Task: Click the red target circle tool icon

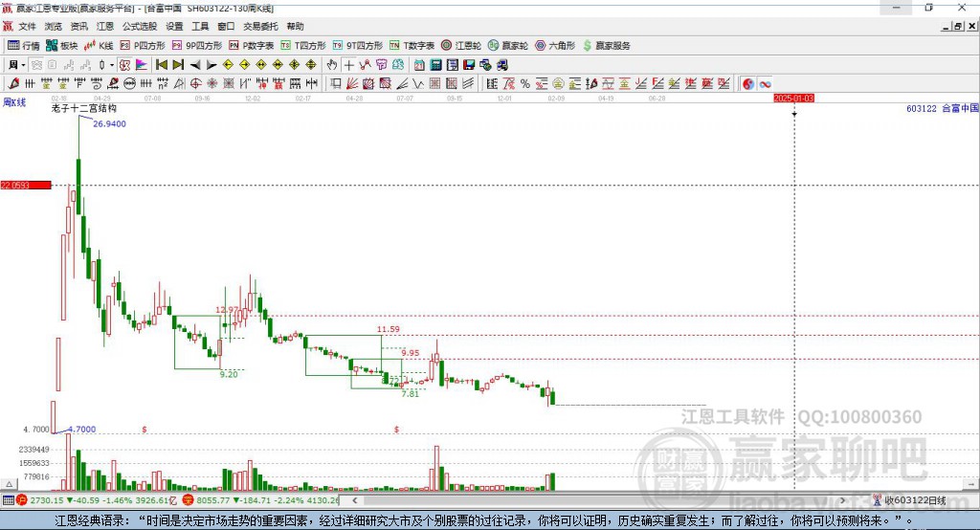Action: (x=195, y=84)
